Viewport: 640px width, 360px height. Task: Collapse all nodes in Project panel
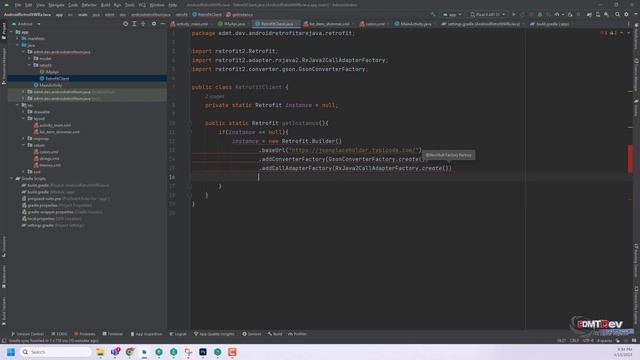[x=143, y=24]
